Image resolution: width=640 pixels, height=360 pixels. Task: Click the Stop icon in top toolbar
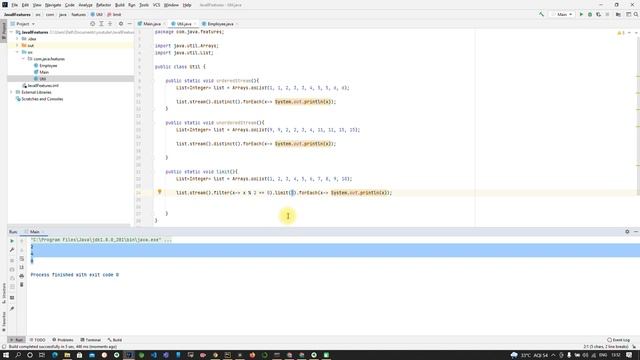click(x=607, y=14)
